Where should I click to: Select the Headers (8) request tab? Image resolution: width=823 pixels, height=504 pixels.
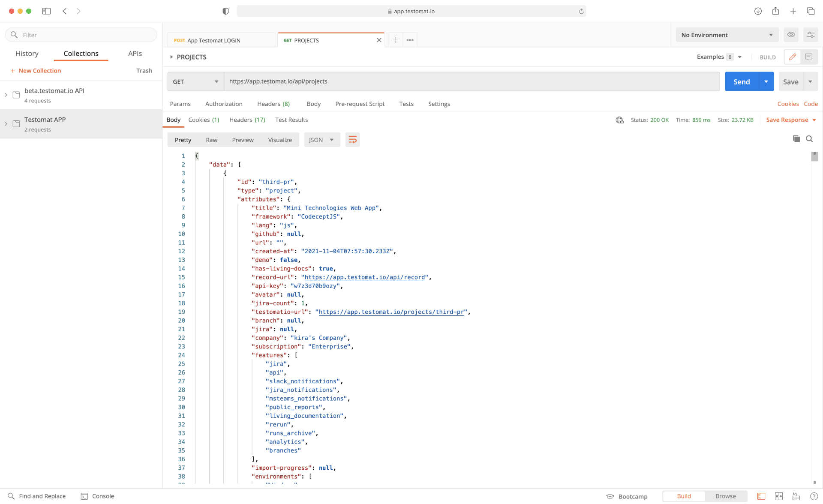(273, 104)
